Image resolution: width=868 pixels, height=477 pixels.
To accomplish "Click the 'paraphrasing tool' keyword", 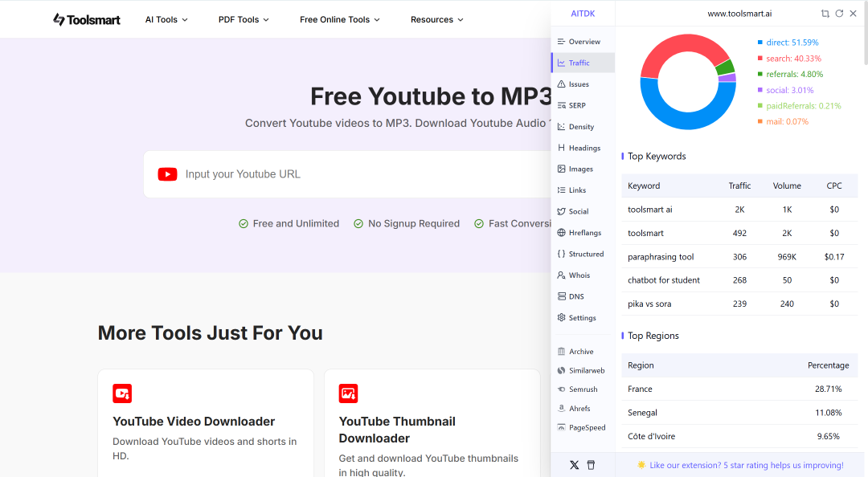I will (x=661, y=257).
